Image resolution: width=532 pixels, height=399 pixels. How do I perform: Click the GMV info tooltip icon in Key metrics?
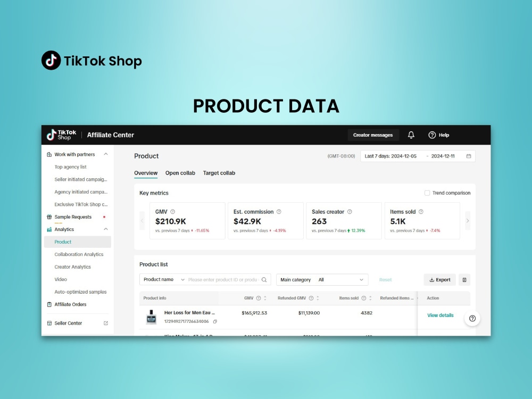point(172,212)
